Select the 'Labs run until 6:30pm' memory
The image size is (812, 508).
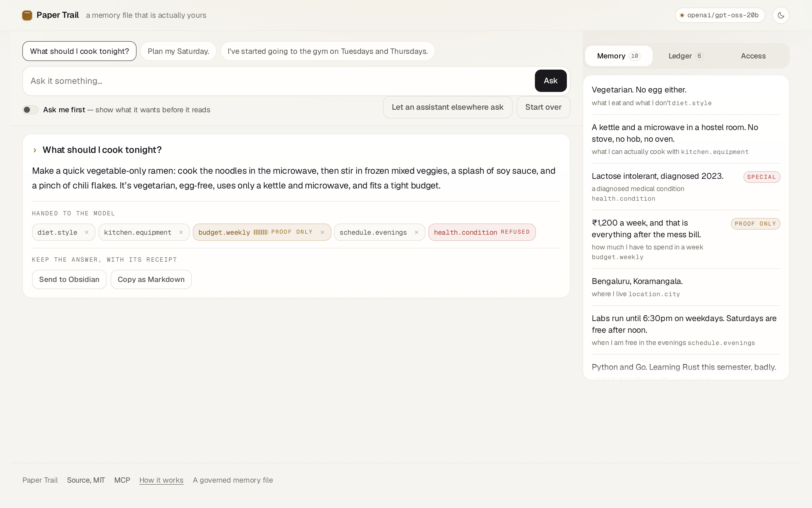click(686, 330)
